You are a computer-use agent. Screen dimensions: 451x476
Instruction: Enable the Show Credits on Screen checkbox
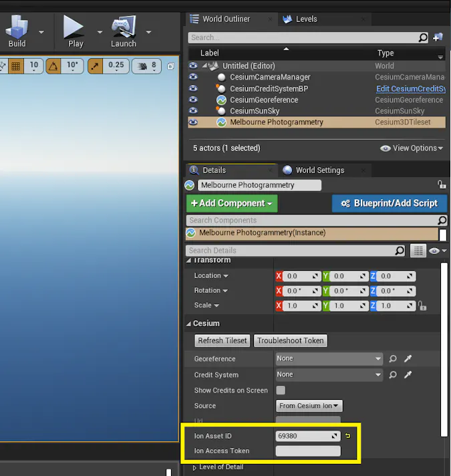(x=281, y=390)
